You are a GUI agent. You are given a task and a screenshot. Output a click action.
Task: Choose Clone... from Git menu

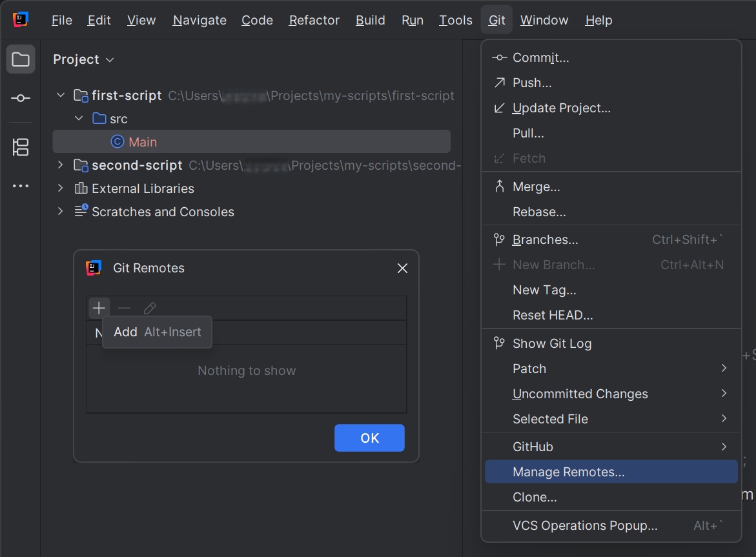coord(611,497)
